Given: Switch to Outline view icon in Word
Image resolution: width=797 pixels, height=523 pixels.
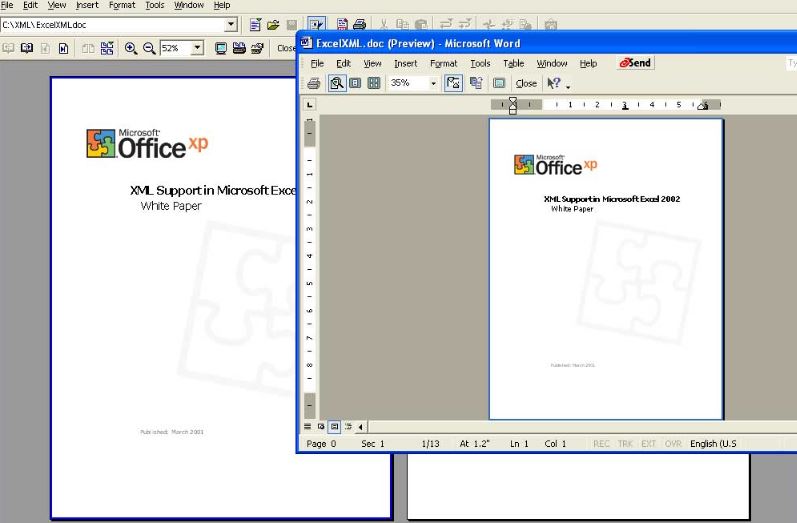Looking at the screenshot, I should tap(348, 426).
